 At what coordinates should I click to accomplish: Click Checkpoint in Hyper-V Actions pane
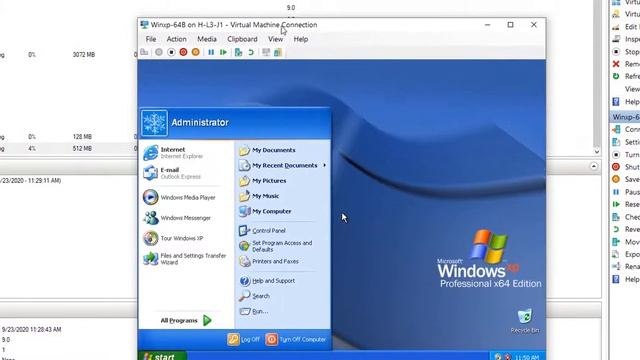626,217
